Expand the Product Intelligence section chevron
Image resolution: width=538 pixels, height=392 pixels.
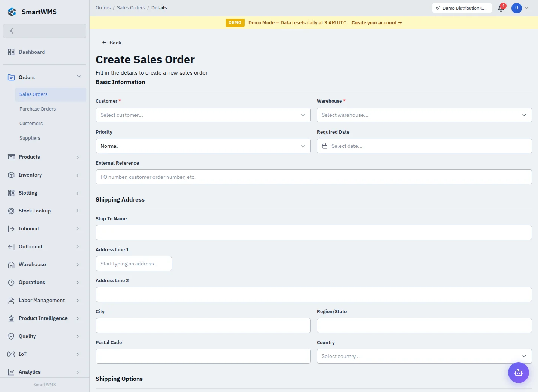click(78, 318)
